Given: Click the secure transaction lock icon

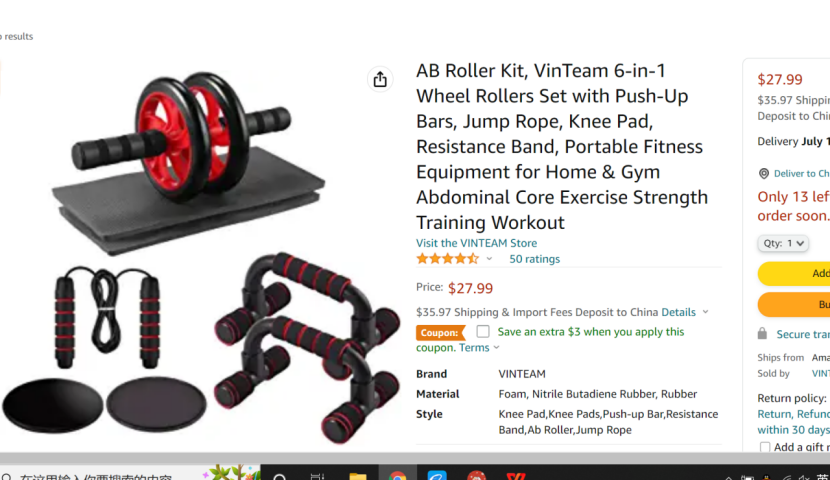Looking at the screenshot, I should [762, 333].
